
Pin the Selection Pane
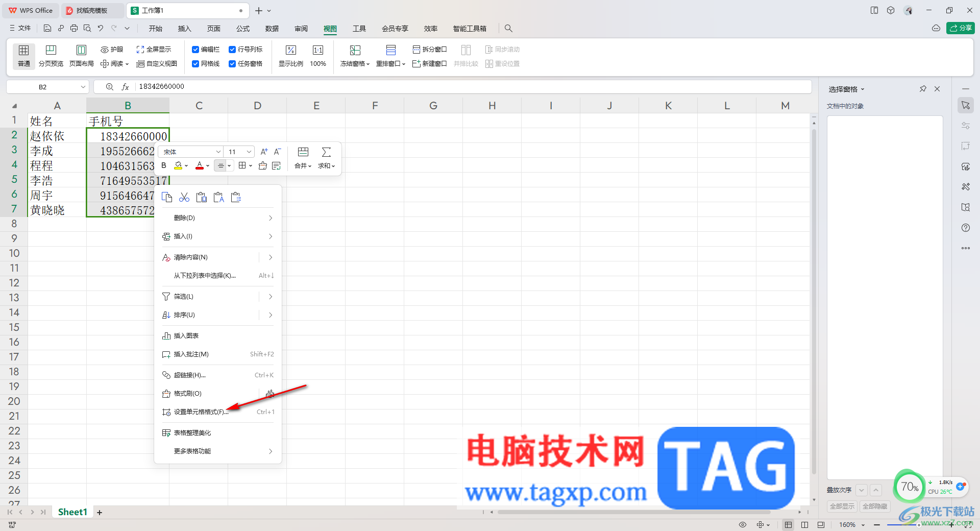point(923,89)
